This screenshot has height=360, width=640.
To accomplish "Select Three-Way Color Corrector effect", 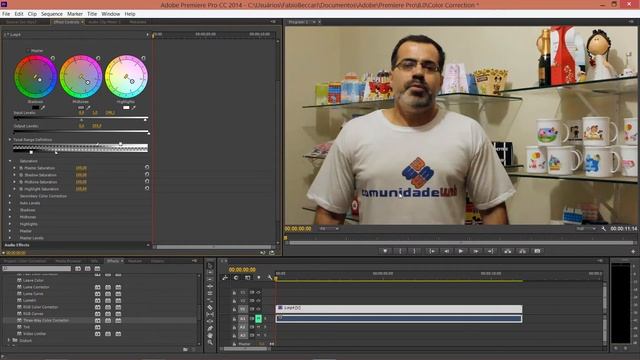I will [46, 320].
